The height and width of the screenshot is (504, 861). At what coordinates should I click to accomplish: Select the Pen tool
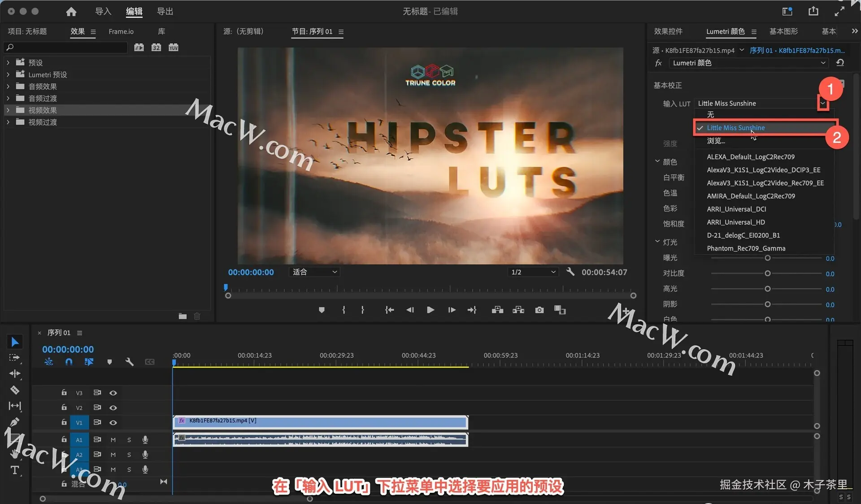pos(15,422)
